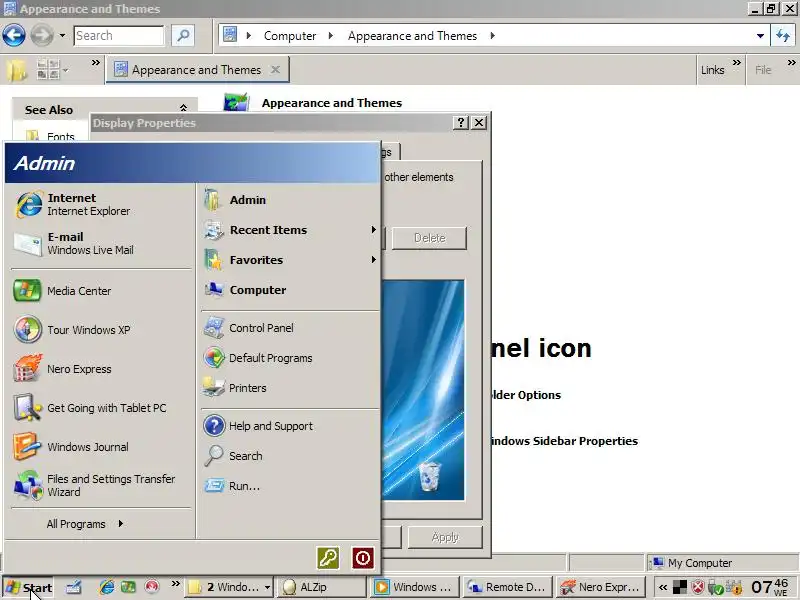Open Media Center from Start menu
Image resolution: width=800 pixels, height=600 pixels.
click(101, 291)
